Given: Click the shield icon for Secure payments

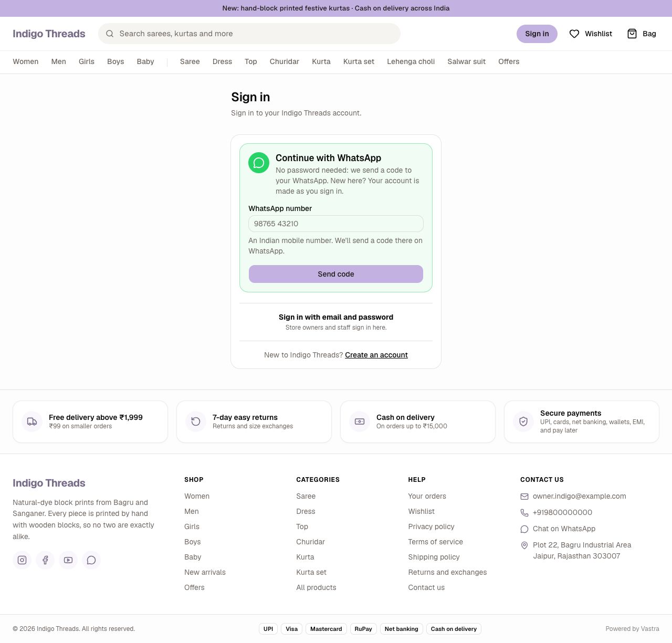Looking at the screenshot, I should [523, 421].
